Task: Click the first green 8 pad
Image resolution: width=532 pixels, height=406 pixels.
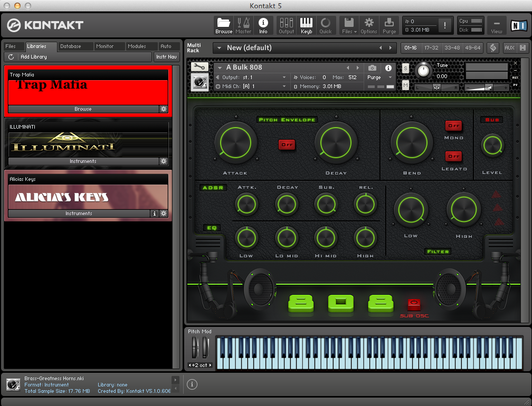Action: pos(301,303)
